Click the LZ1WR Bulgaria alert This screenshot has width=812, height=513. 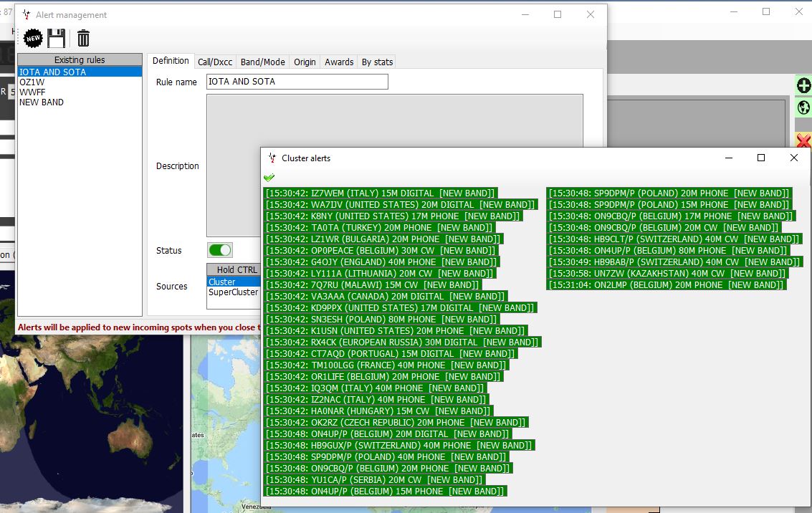383,239
